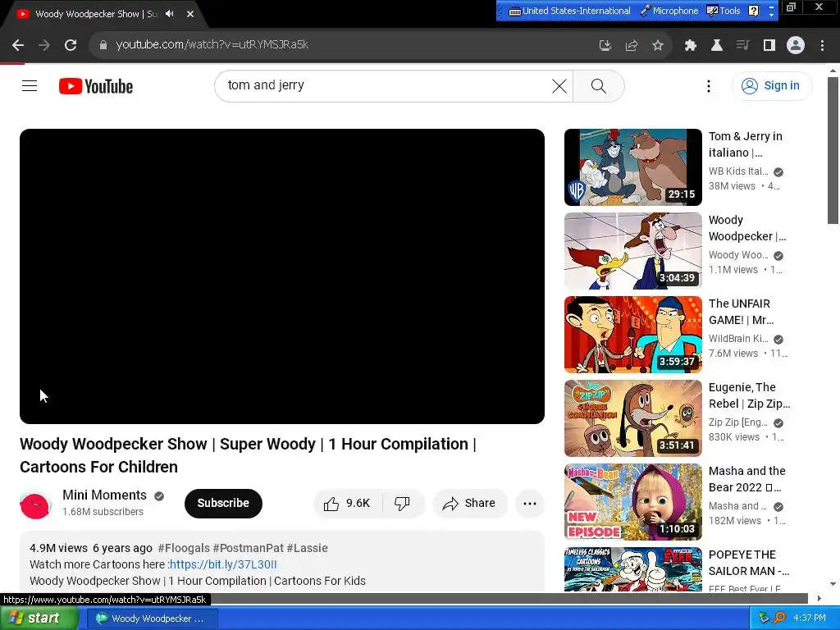Click title 'Tom & Jerry in italiano'

point(745,144)
